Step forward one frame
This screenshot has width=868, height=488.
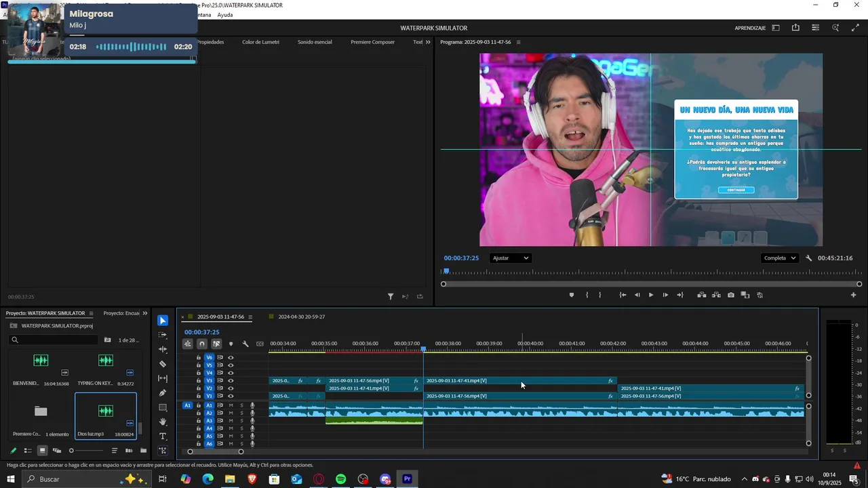coord(665,295)
